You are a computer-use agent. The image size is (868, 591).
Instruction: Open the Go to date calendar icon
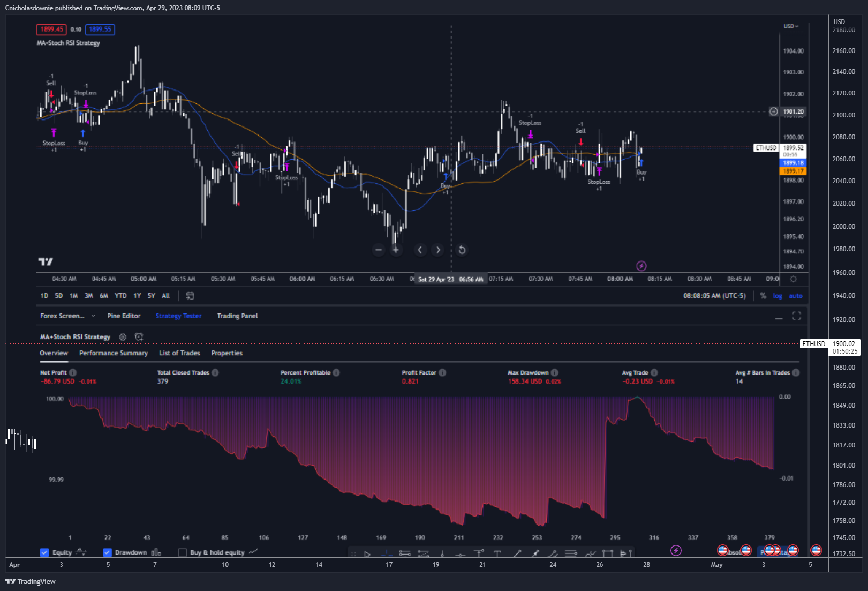(190, 296)
